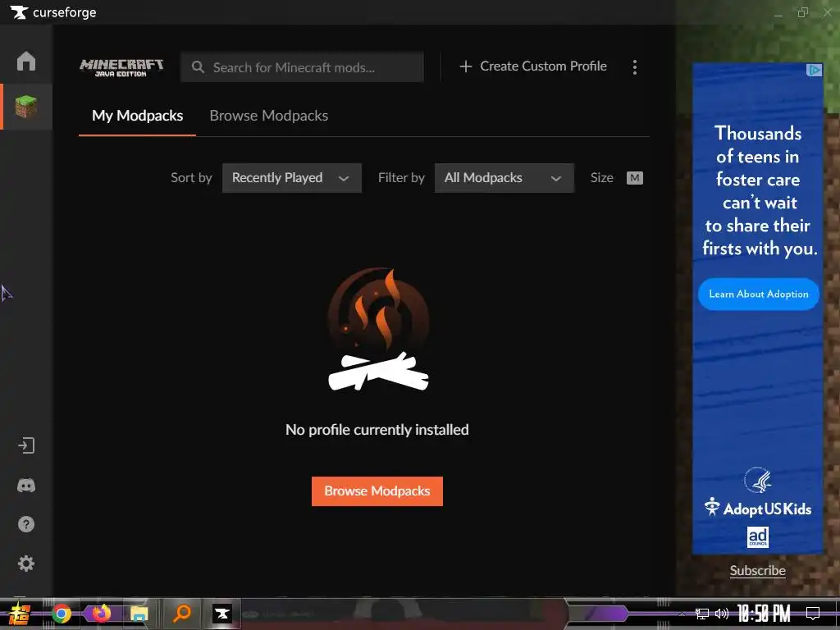Click the ad council logo in ad
The width and height of the screenshot is (840, 630).
[758, 537]
